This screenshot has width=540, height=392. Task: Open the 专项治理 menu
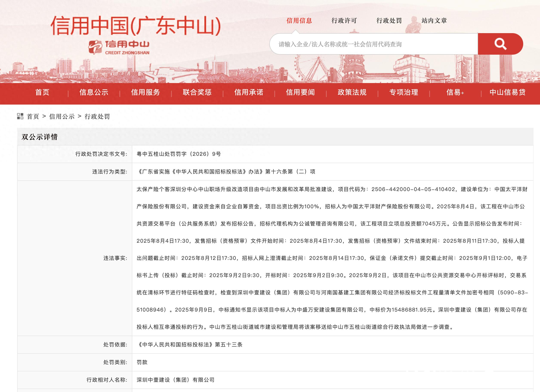click(403, 93)
